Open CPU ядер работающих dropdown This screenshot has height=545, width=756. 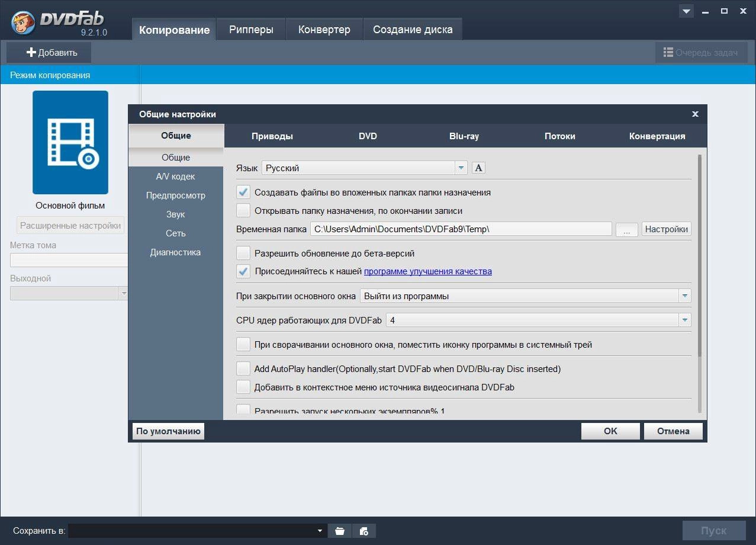point(539,320)
